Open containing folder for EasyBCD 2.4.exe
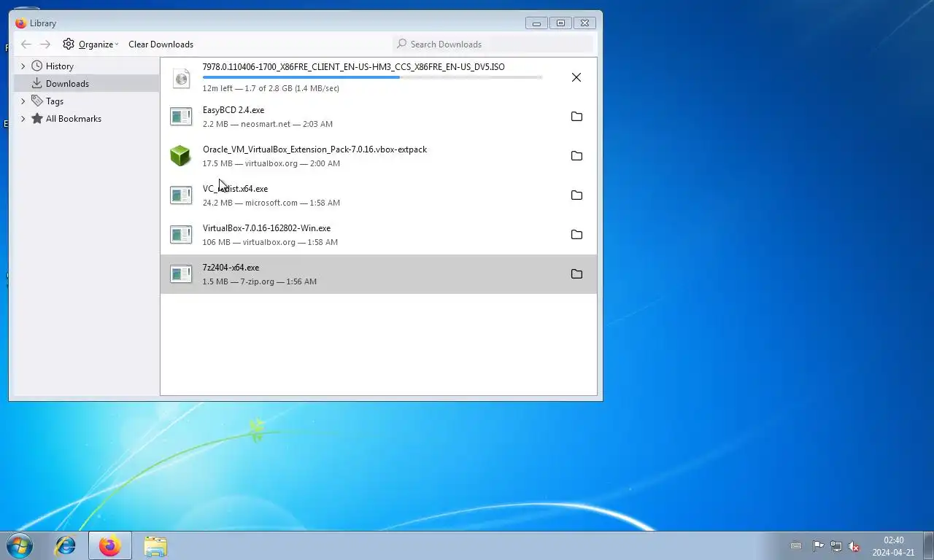This screenshot has width=934, height=560. [x=576, y=117]
